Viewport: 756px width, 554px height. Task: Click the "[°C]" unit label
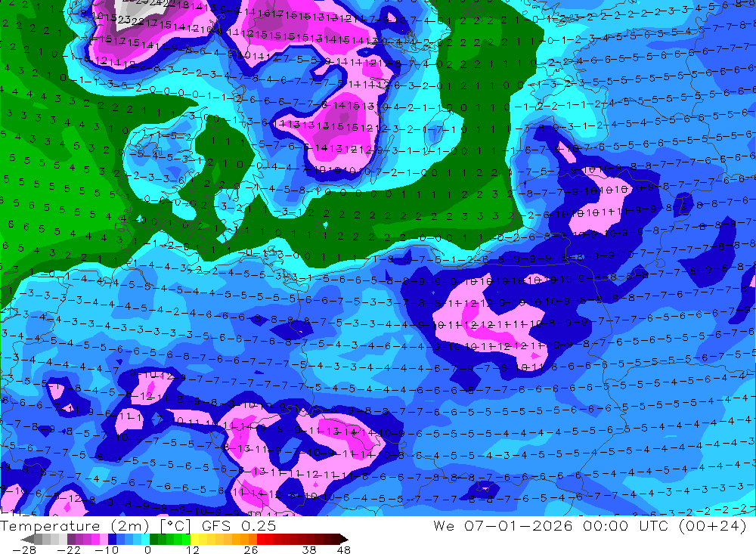click(175, 525)
